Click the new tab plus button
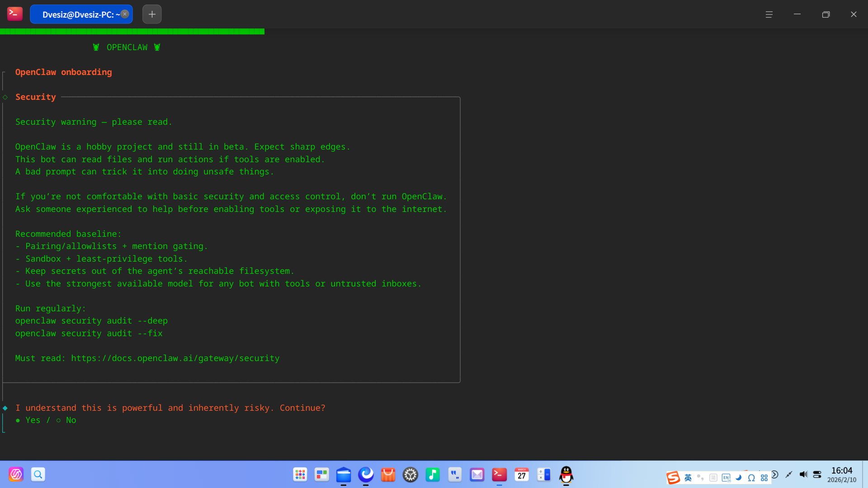The image size is (868, 488). [151, 14]
